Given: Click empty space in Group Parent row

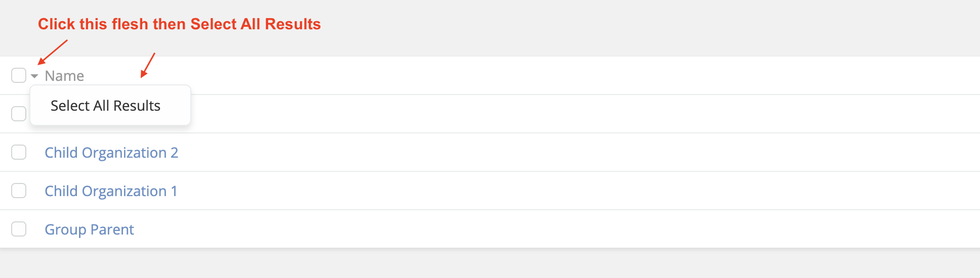Looking at the screenshot, I should click(x=557, y=229).
